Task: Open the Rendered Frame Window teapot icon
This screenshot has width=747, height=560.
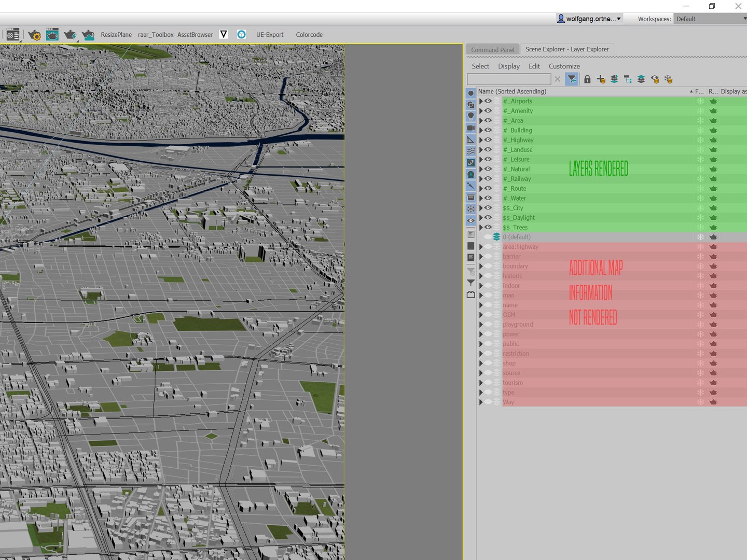Action: point(52,34)
